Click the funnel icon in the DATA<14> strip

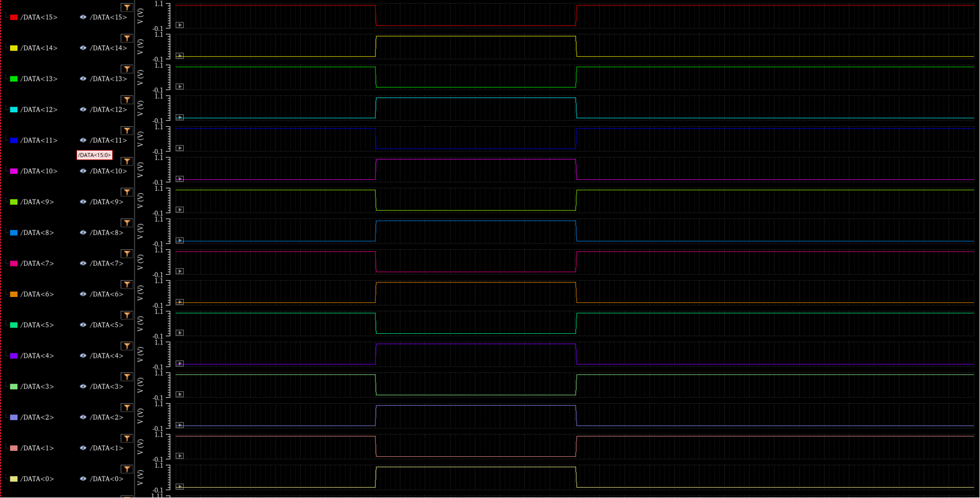tap(127, 38)
